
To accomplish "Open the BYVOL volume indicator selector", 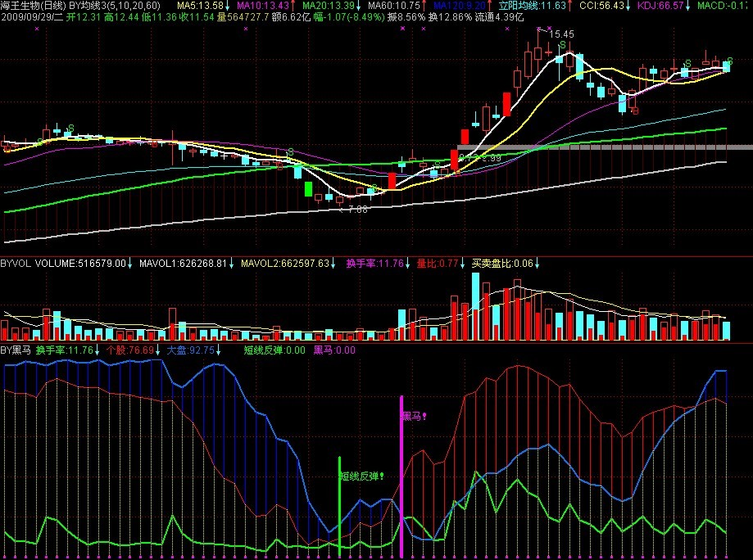I will pos(16,264).
